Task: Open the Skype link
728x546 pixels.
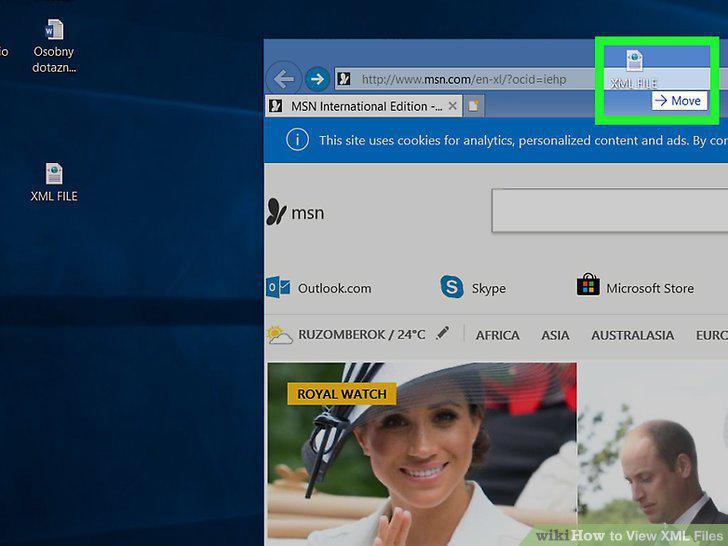Action: 488,288
